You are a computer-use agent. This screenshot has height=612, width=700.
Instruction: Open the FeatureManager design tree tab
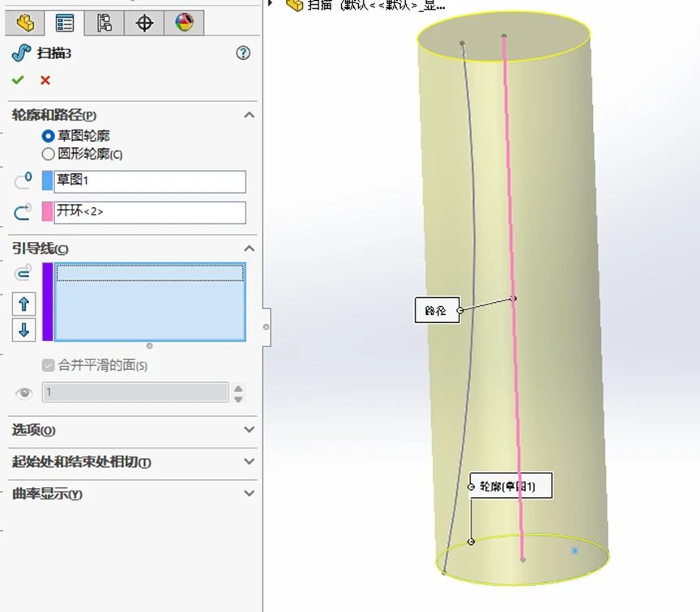click(25, 23)
